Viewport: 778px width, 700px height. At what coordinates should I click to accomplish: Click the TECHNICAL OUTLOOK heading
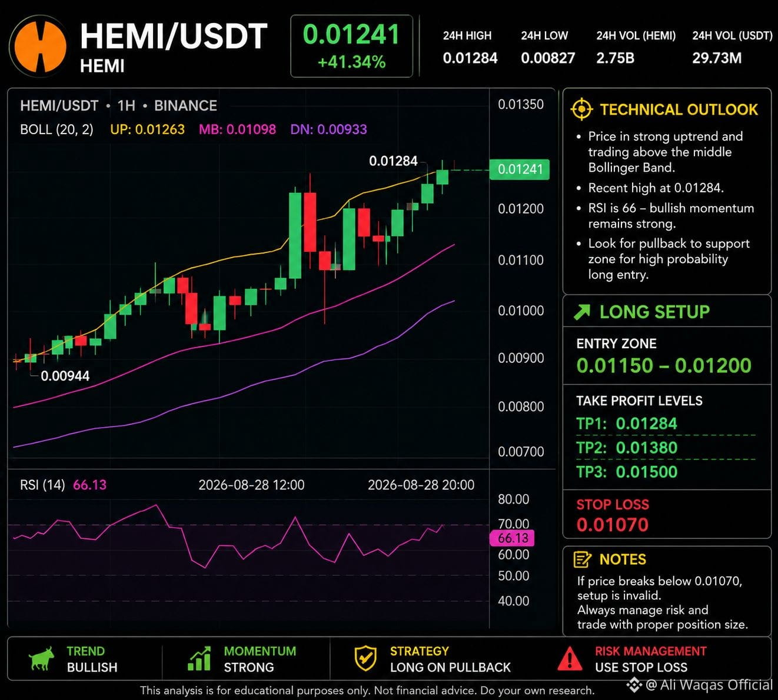point(679,110)
